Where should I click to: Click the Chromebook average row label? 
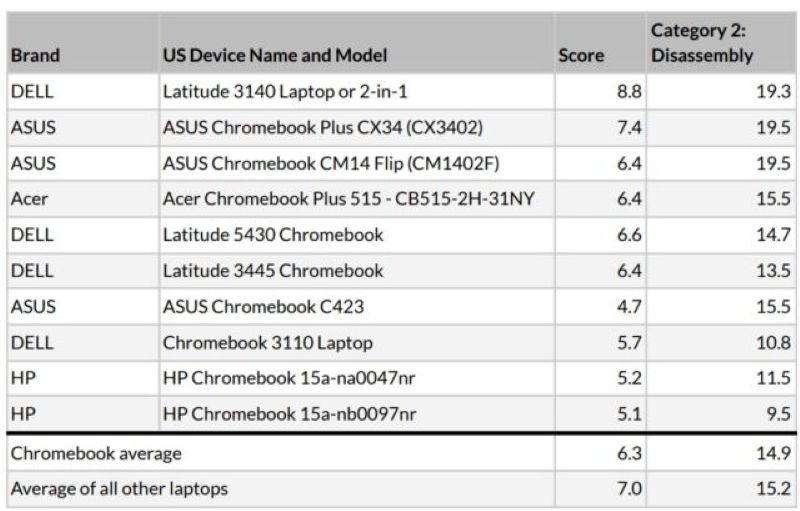[x=96, y=453]
